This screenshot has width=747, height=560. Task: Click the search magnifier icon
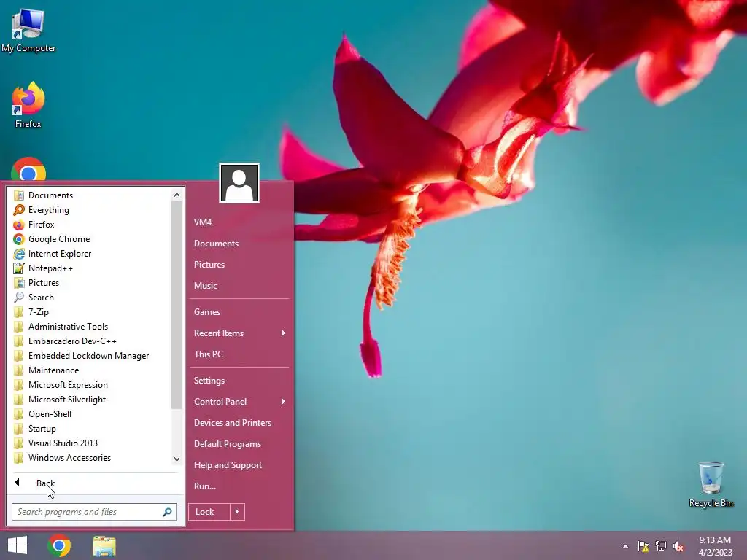coord(167,512)
